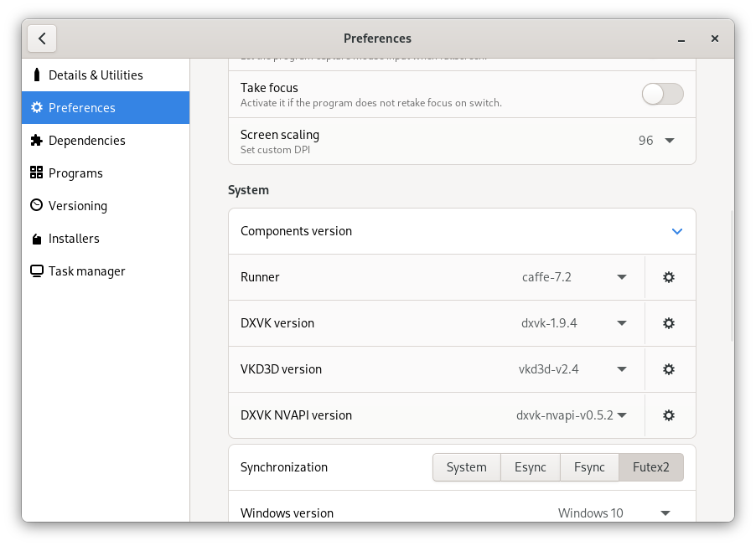This screenshot has width=756, height=546.
Task: Click the Task manager monitor icon
Action: [36, 271]
